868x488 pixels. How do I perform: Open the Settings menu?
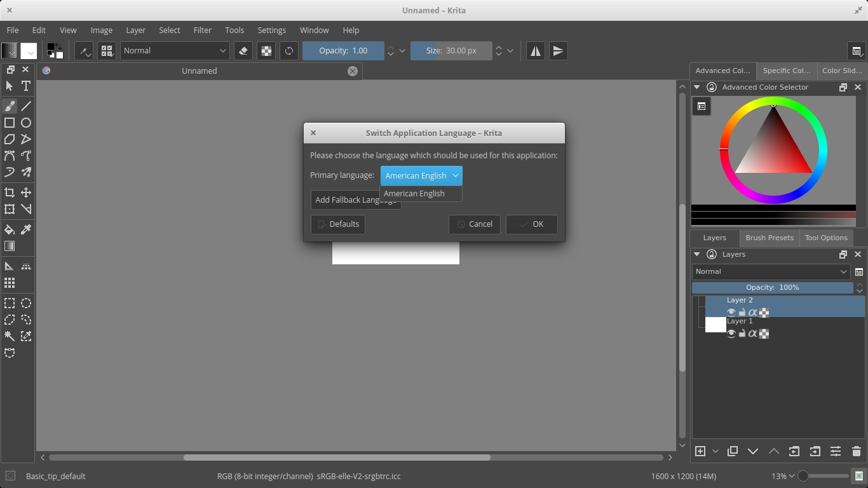[271, 30]
